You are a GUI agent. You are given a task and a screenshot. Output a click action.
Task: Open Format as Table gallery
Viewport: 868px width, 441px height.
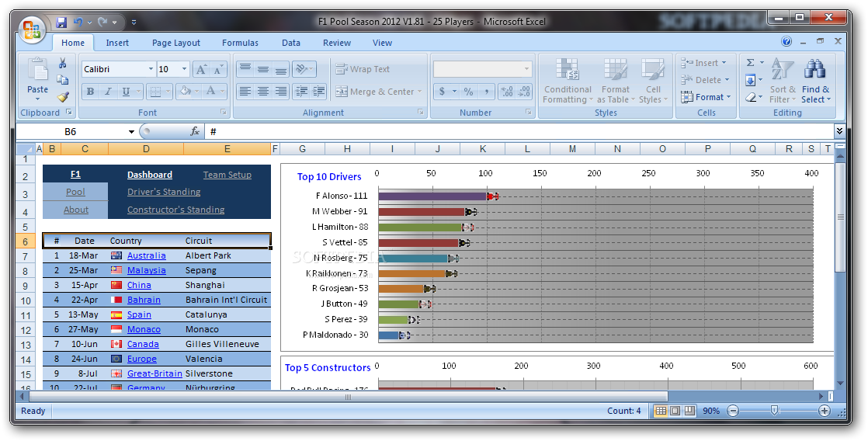point(616,81)
